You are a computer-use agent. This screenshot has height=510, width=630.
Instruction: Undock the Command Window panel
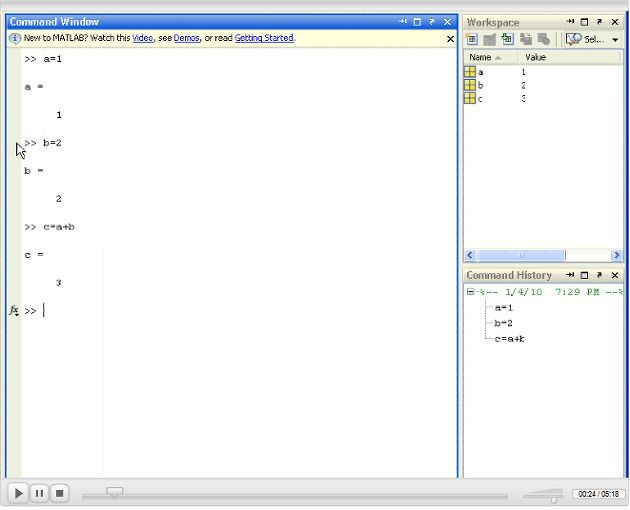(432, 22)
